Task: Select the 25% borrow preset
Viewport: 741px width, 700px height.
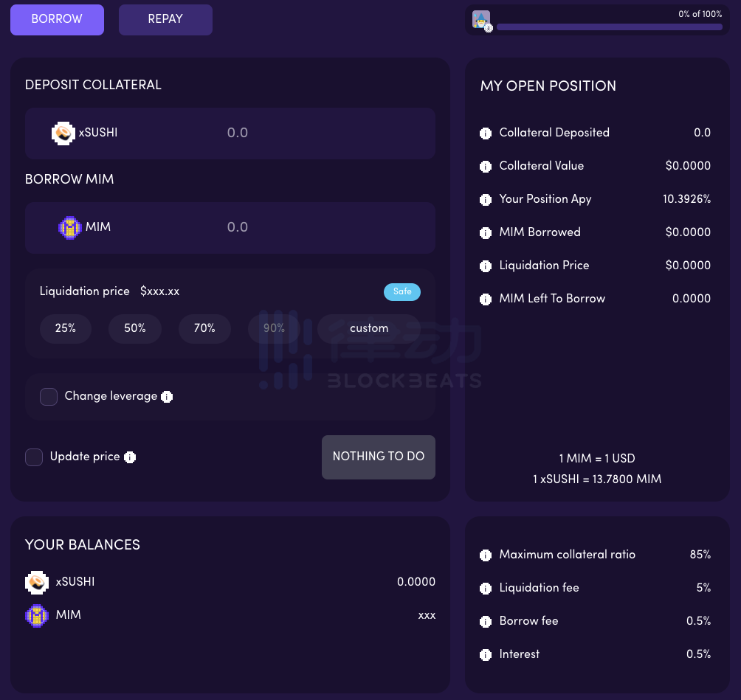Action: 65,328
